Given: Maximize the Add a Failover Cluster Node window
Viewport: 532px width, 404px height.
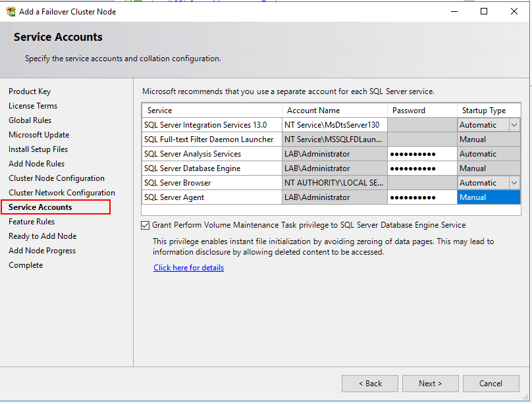Looking at the screenshot, I should 484,12.
